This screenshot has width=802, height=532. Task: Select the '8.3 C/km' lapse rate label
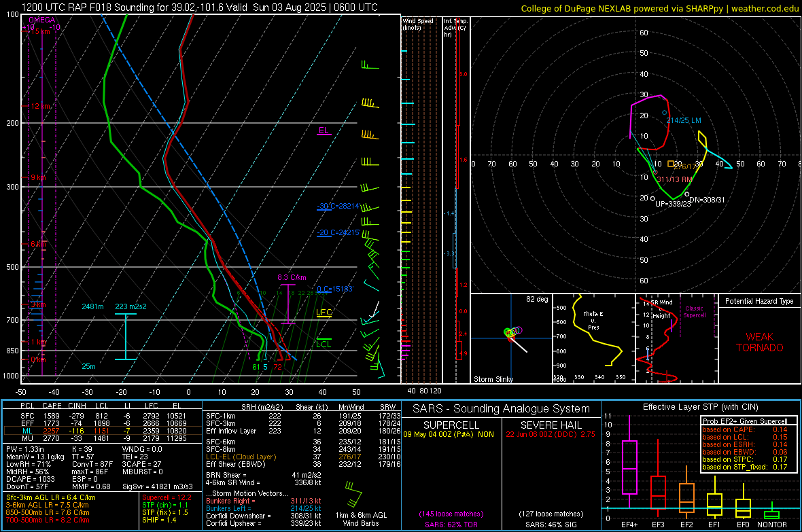292,277
